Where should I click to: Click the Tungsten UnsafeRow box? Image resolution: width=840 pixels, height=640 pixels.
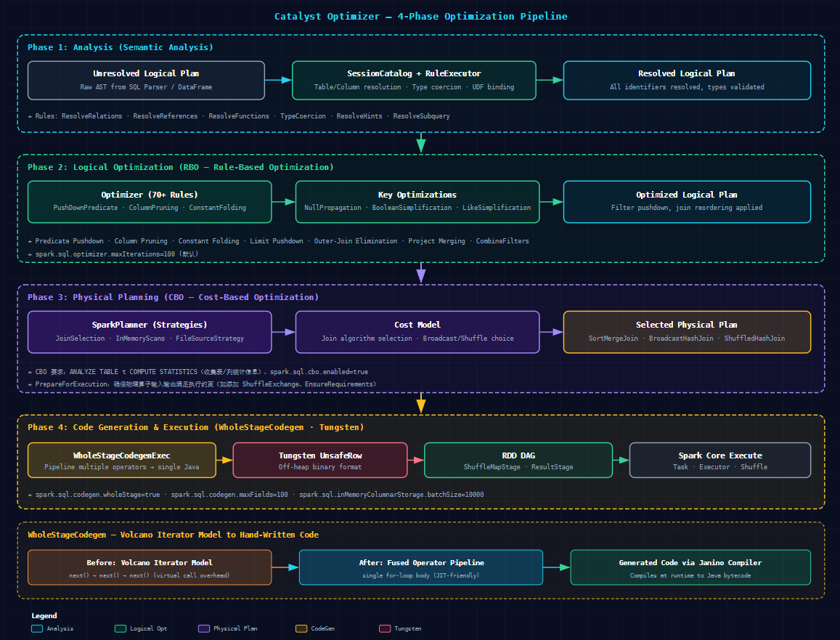320,460
